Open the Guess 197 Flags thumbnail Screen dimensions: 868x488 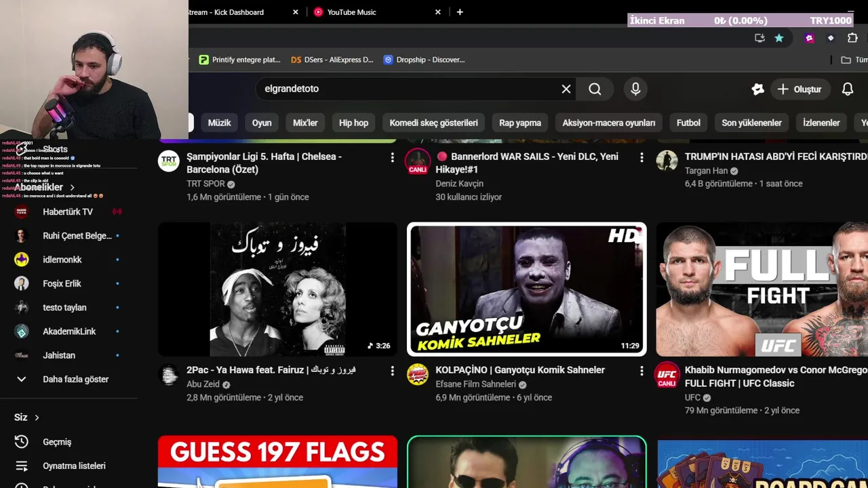pos(277,462)
